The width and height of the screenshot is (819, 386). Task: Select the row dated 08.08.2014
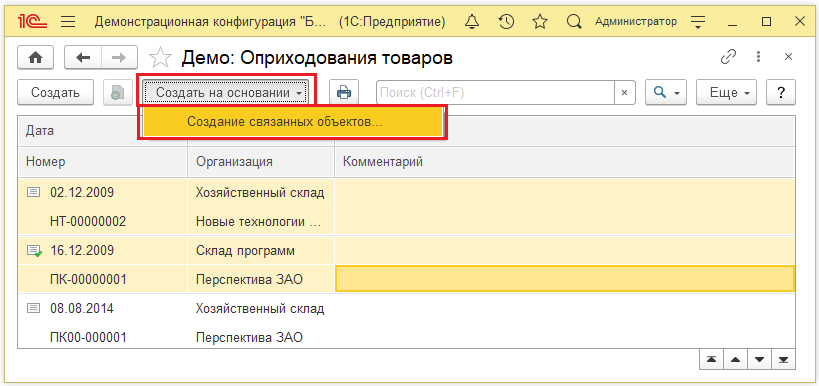coord(82,309)
